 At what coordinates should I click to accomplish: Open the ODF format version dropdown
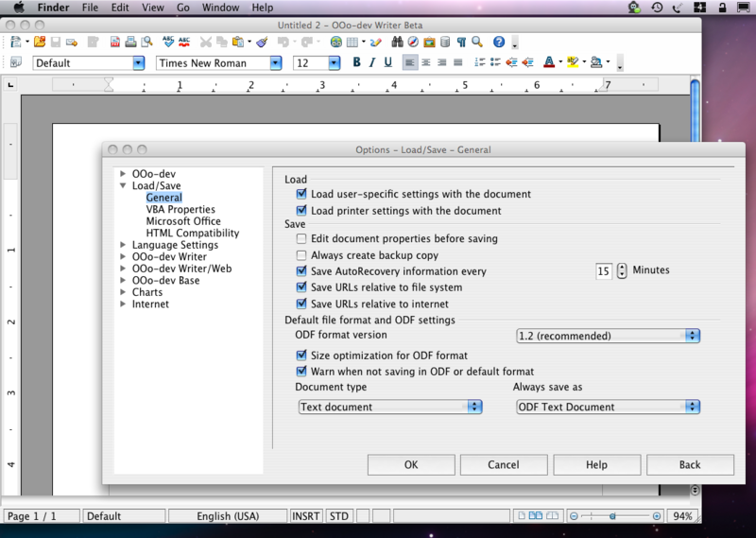tap(608, 336)
